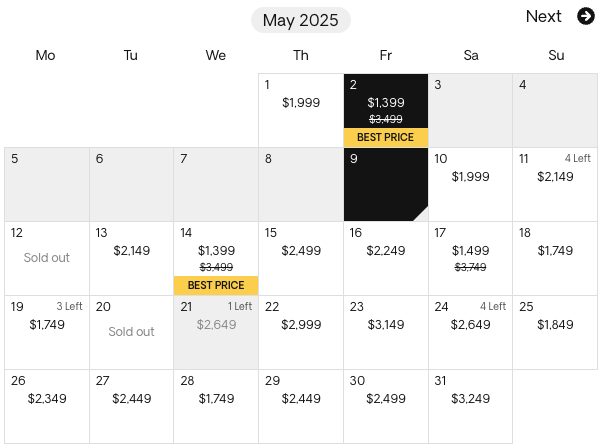Pick the highlighted May 9 date cell

click(x=386, y=185)
